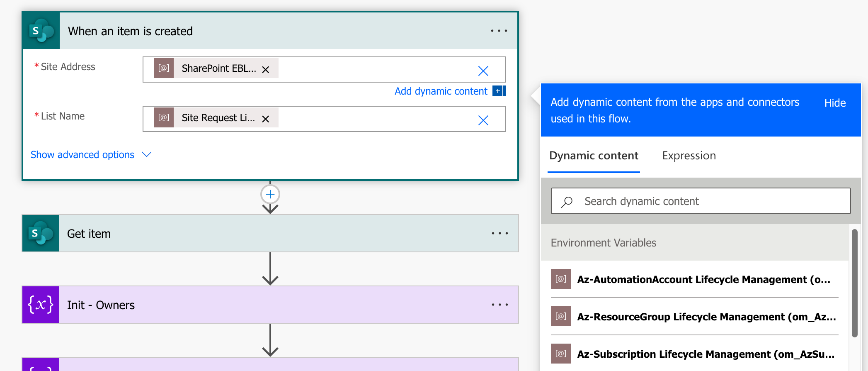Select Az-AutomationAccount Lifecycle Management variable

703,279
